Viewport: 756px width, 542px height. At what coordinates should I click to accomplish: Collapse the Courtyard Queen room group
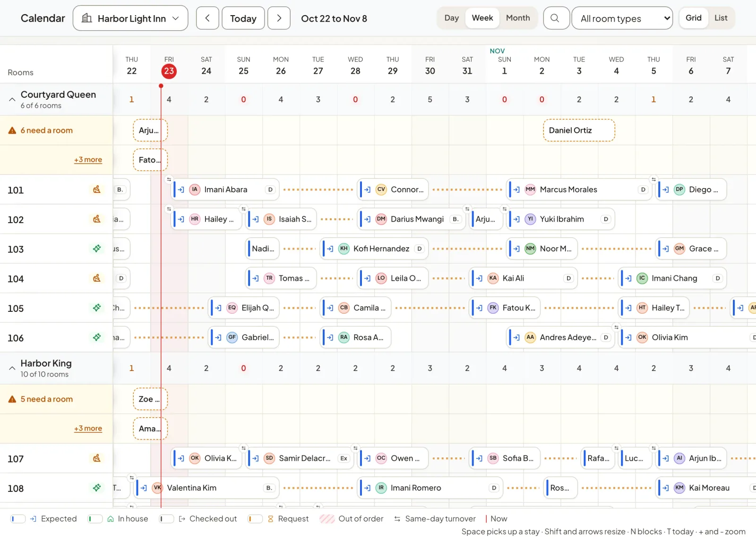click(12, 99)
